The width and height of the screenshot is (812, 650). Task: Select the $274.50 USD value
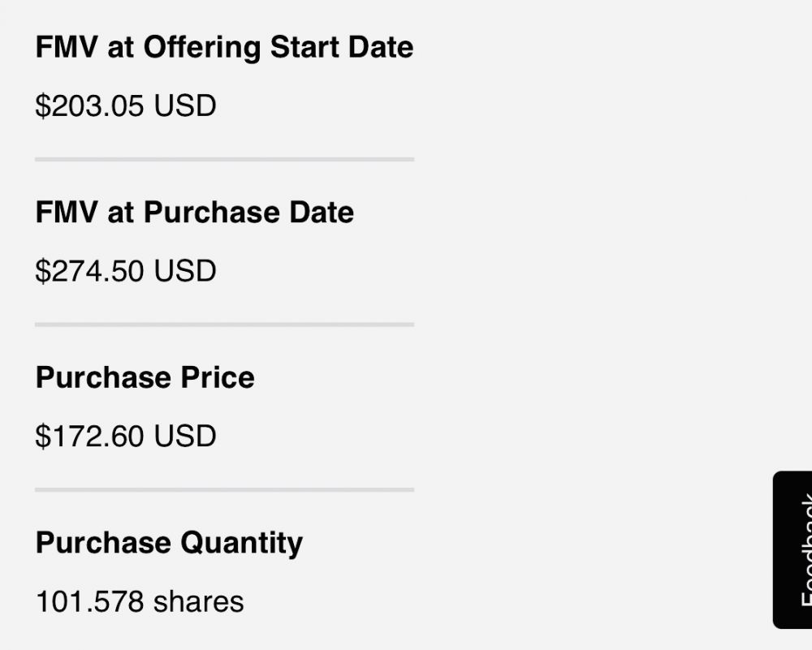click(126, 271)
